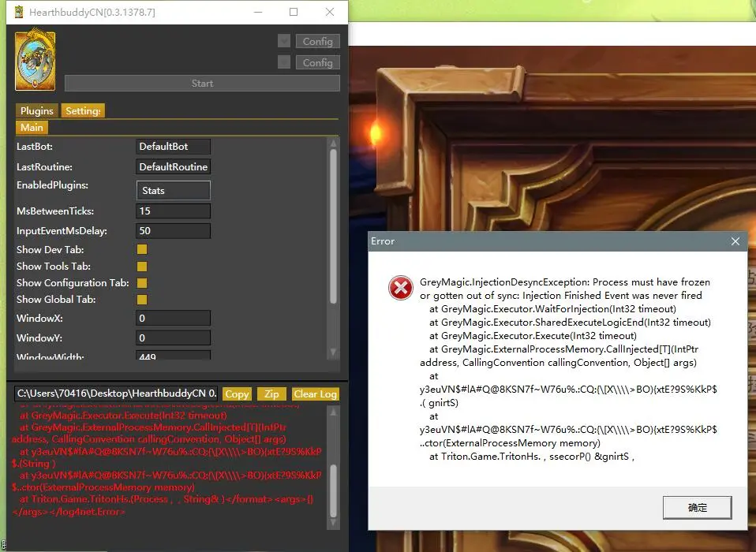Maximize the HearthbuddyCN window

click(293, 12)
